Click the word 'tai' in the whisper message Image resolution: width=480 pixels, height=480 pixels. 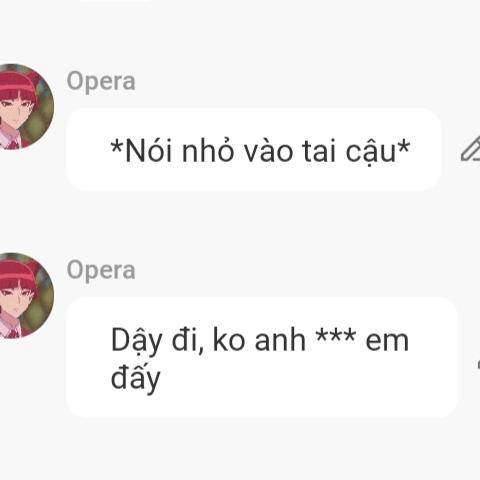tap(319, 152)
